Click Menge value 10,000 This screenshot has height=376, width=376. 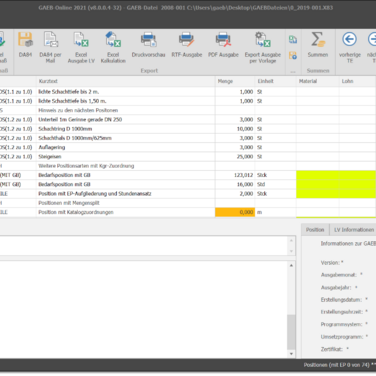click(245, 129)
